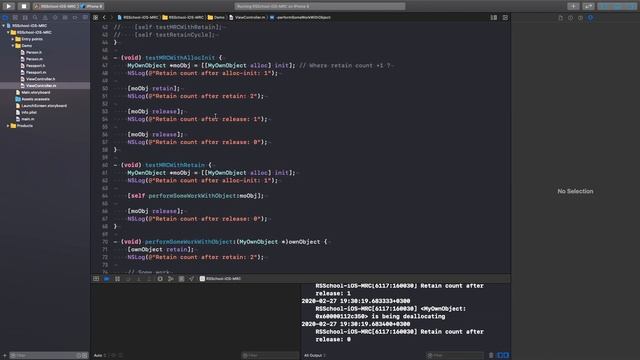Viewport: 640px width, 360px height.
Task: Click the RSSchool-iOS-MRC folder breadcrumb in the jump bar
Action: pyautogui.click(x=183, y=18)
